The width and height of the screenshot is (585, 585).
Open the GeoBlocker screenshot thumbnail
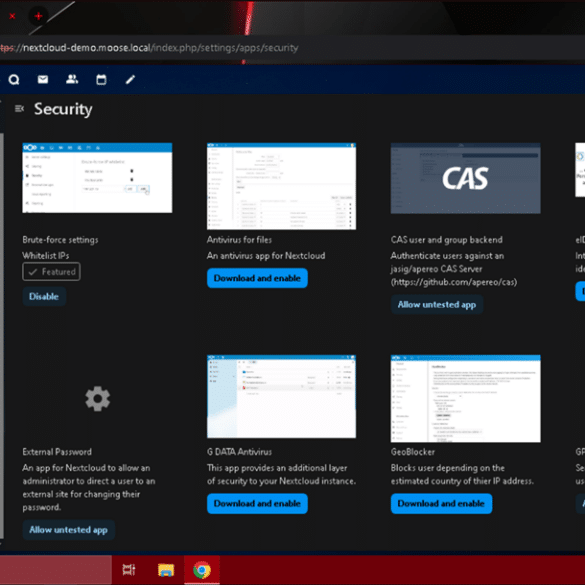point(466,399)
